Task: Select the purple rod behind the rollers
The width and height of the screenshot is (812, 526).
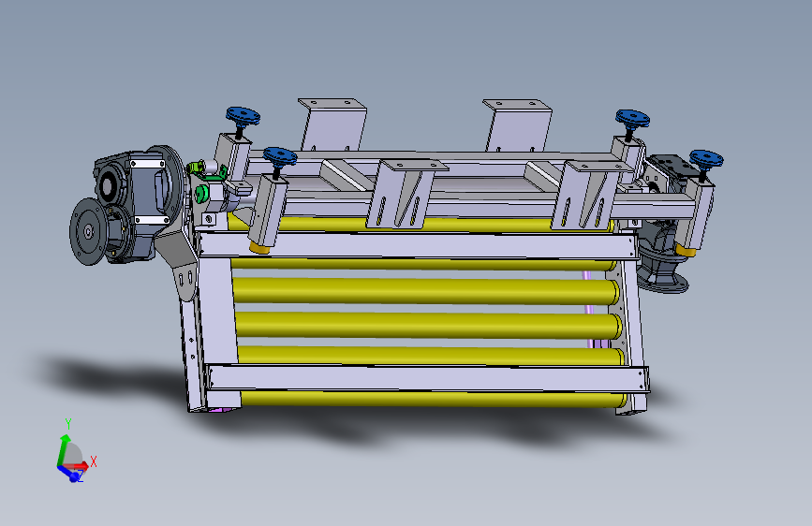Action: (589, 308)
